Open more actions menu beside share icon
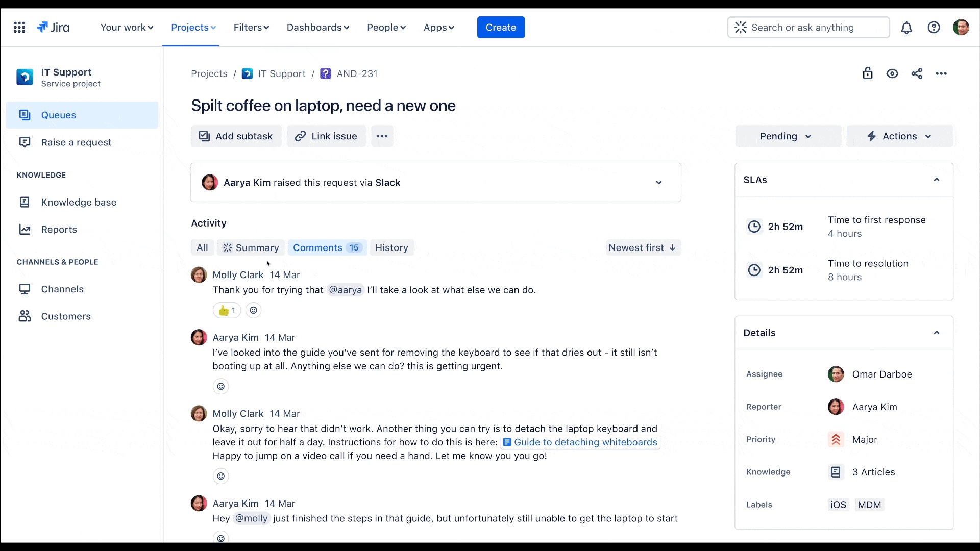980x551 pixels. click(941, 73)
